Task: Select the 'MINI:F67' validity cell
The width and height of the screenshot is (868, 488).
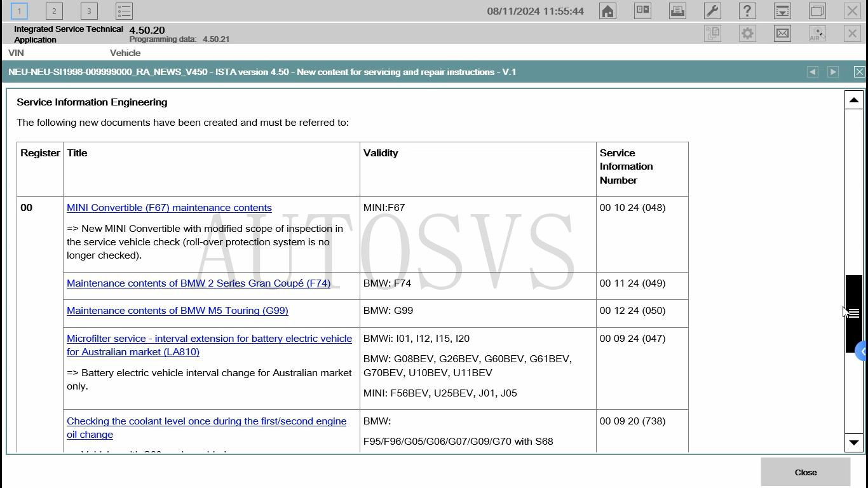Action: pyautogui.click(x=478, y=234)
